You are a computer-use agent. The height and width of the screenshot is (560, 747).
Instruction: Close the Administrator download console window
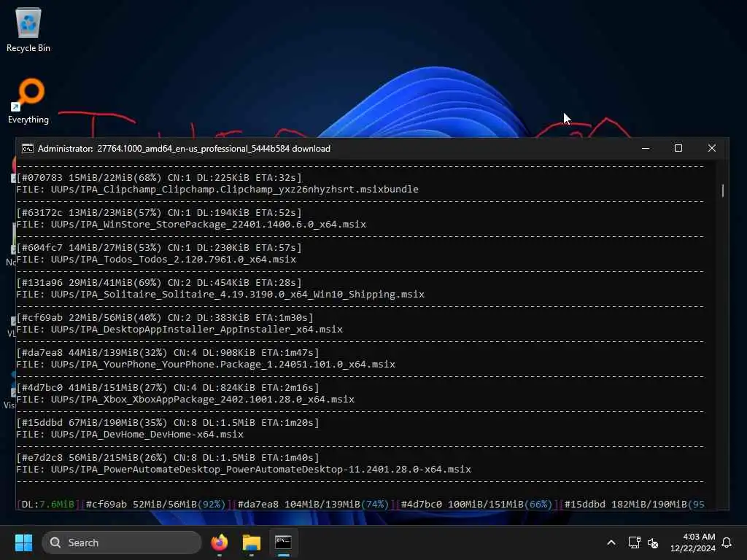pos(712,149)
